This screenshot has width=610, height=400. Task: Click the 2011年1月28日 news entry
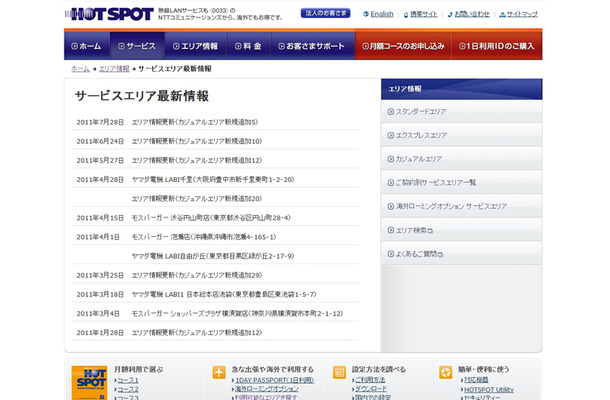(215, 333)
